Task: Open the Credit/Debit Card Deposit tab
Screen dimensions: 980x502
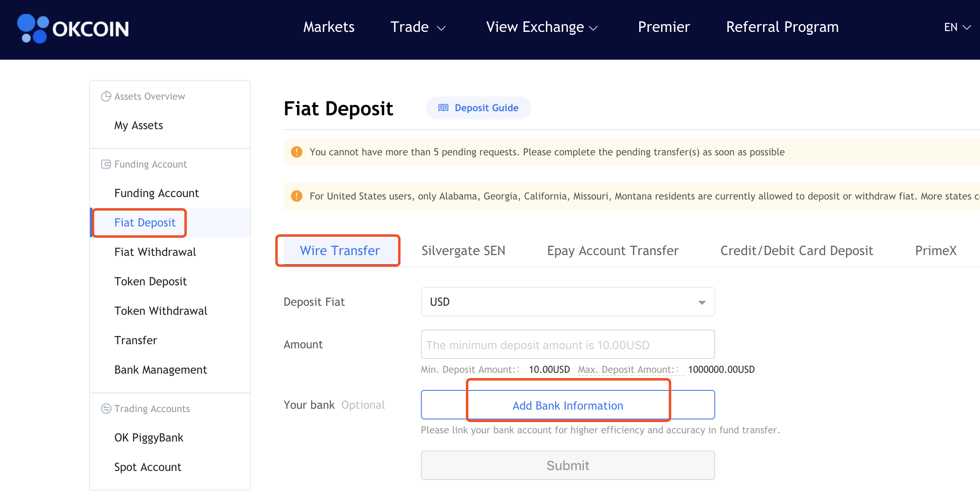Action: point(797,251)
